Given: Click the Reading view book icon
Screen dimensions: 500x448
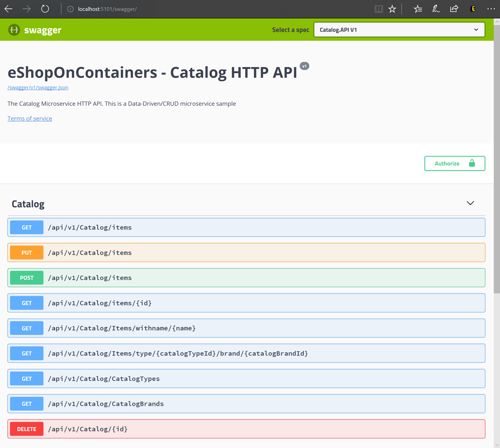Looking at the screenshot, I should [x=379, y=9].
